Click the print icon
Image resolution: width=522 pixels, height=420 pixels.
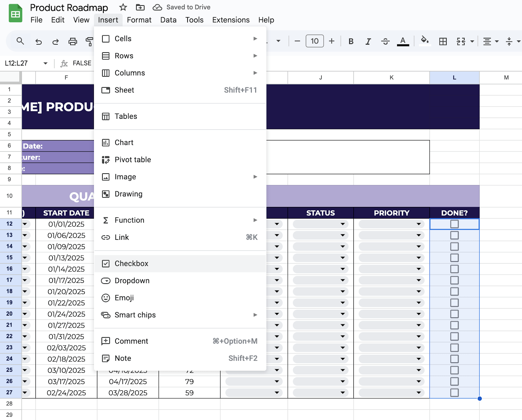72,41
